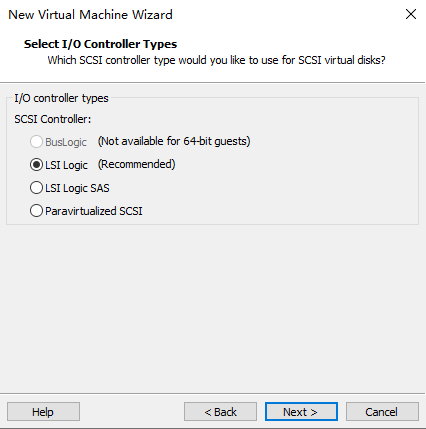Viewport: 426px width, 429px height.
Task: Click the "Paravirtualized SCSI" label text
Action: (x=94, y=211)
